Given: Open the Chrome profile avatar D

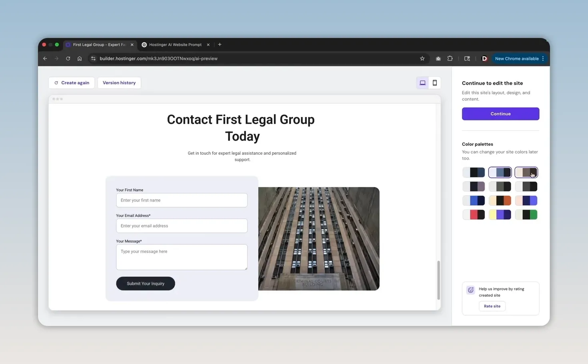Looking at the screenshot, I should (484, 58).
